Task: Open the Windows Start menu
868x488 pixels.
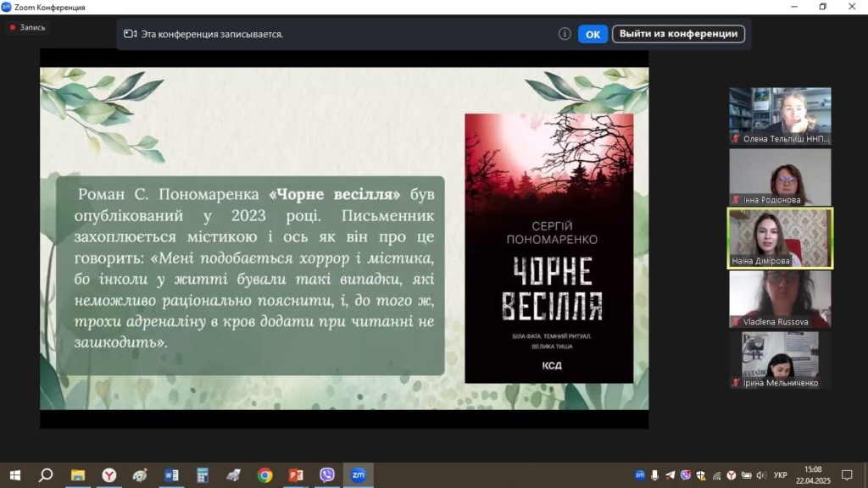Action: (15, 475)
